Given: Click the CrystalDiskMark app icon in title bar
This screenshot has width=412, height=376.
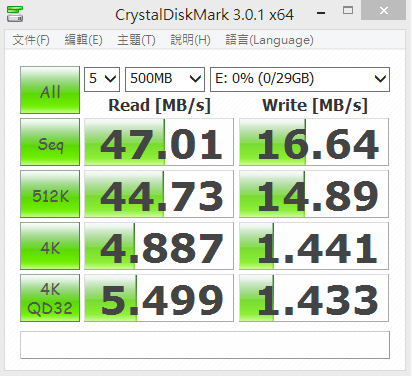Looking at the screenshot, I should 15,13.
